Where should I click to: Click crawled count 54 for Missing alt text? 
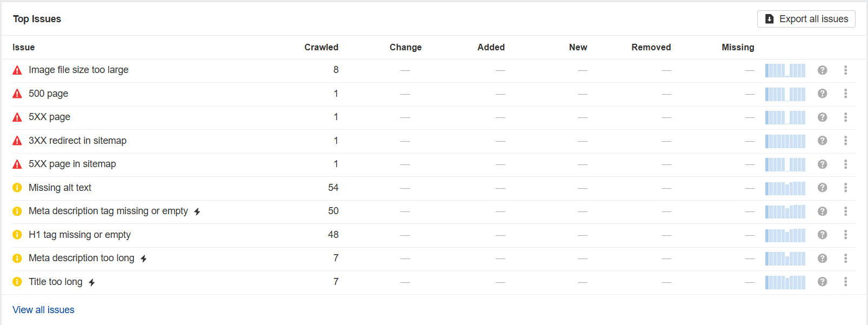coord(333,188)
